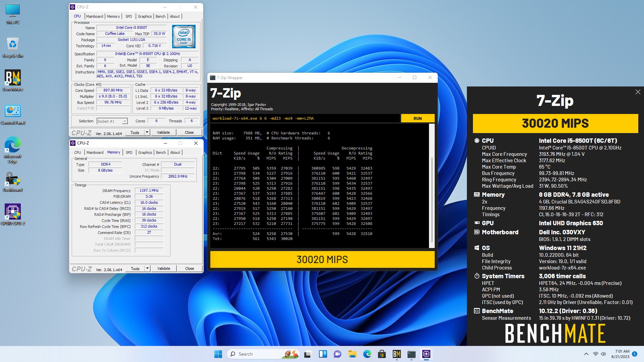This screenshot has width=644, height=362.
Task: Open Edge browser from the taskbar
Action: click(x=367, y=354)
